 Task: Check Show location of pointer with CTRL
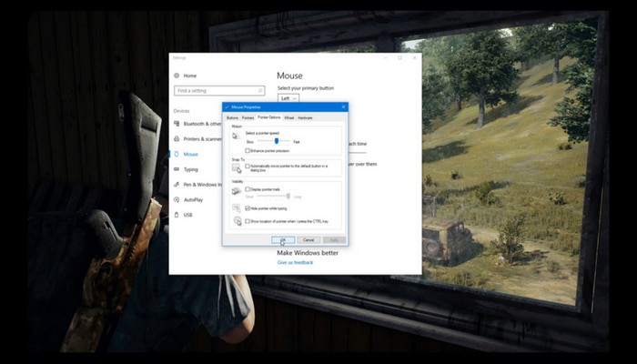(x=248, y=221)
